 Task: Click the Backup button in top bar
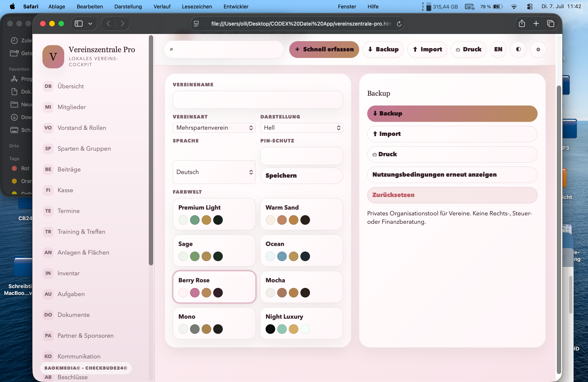[383, 49]
